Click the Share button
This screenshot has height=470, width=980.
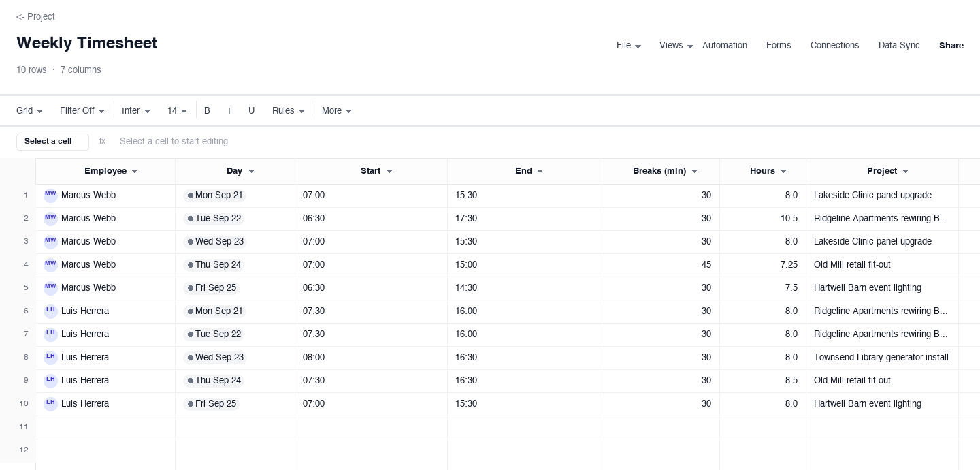pyautogui.click(x=951, y=46)
